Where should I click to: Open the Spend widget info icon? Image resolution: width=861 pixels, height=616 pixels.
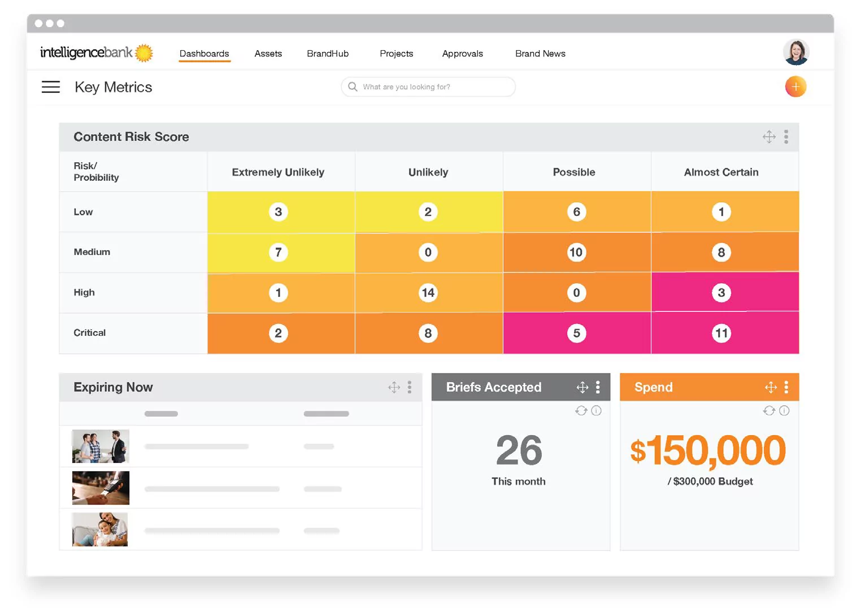tap(784, 411)
